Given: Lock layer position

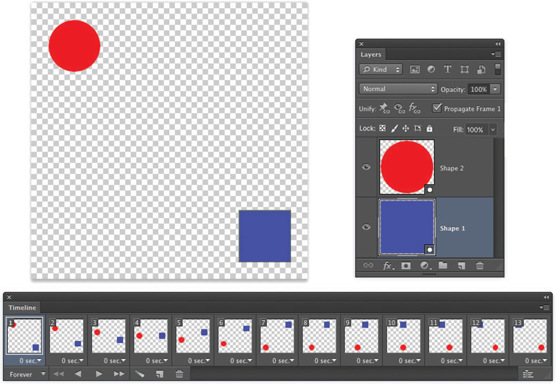Looking at the screenshot, I should click(406, 128).
